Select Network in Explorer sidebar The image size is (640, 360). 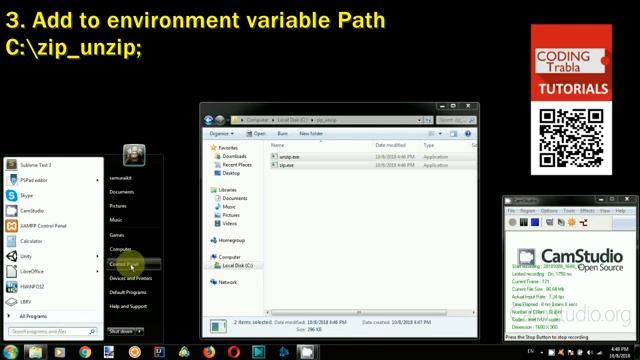[227, 282]
